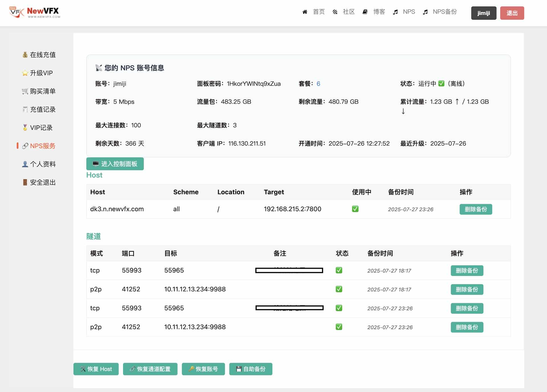Click the green check in dk3.n.newvfx.com row
This screenshot has height=392, width=547.
point(355,209)
